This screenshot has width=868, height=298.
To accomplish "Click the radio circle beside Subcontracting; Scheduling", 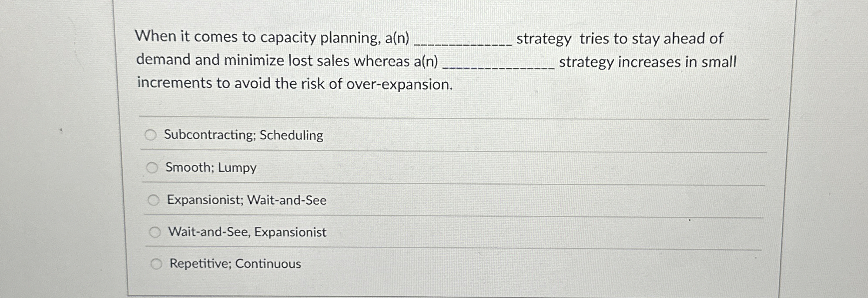I will [x=151, y=135].
